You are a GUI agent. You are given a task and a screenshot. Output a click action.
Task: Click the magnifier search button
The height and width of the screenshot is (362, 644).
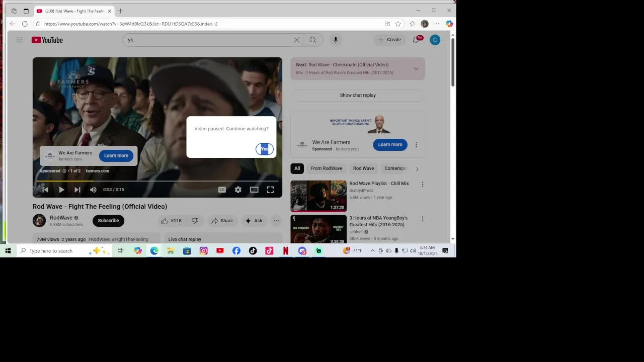[x=313, y=40]
